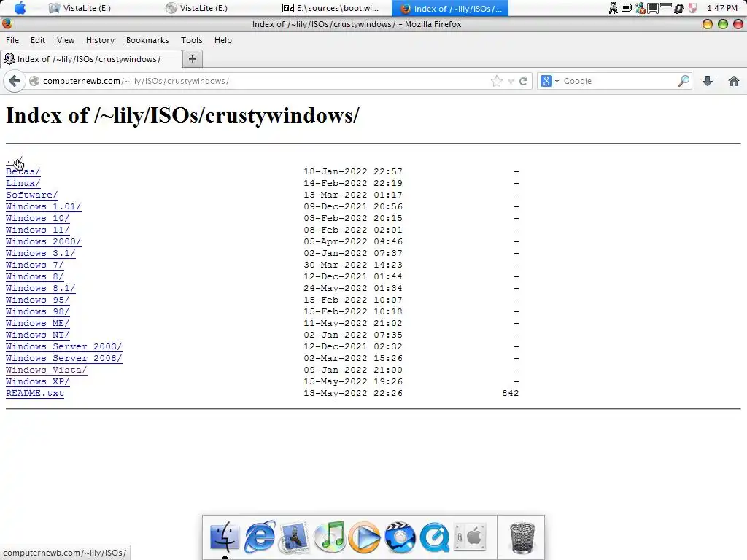The height and width of the screenshot is (560, 747).
Task: Open the Edit menu
Action: (x=38, y=41)
